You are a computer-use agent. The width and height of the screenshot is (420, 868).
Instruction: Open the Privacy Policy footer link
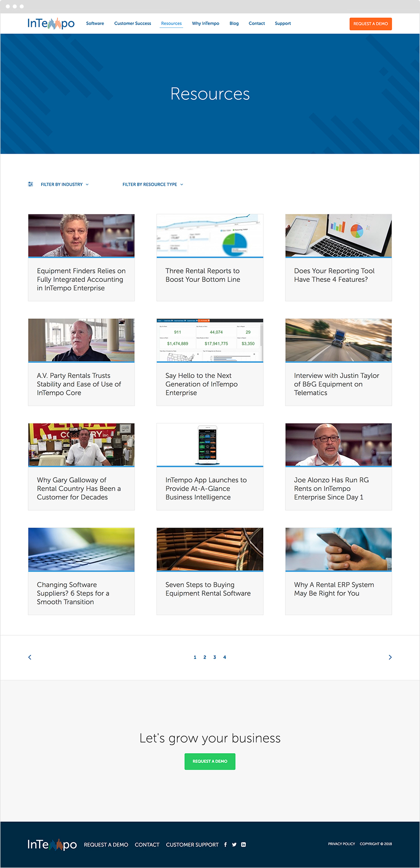[x=341, y=844]
